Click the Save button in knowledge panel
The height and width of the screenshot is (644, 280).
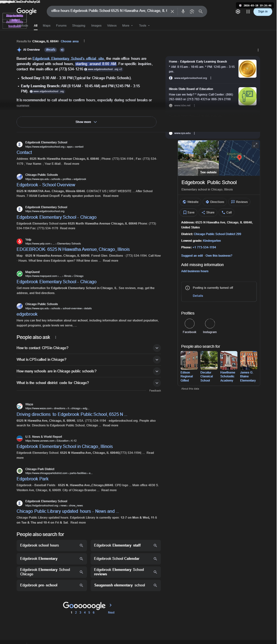pyautogui.click(x=188, y=212)
